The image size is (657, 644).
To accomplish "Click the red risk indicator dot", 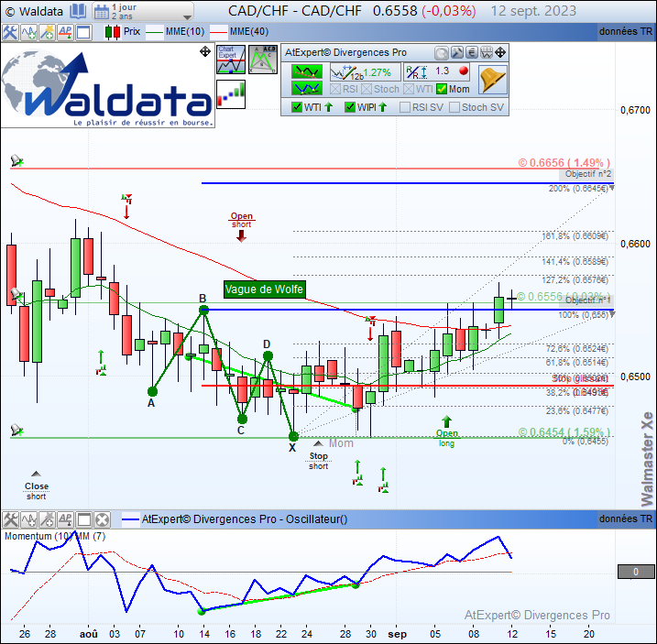I will [464, 71].
